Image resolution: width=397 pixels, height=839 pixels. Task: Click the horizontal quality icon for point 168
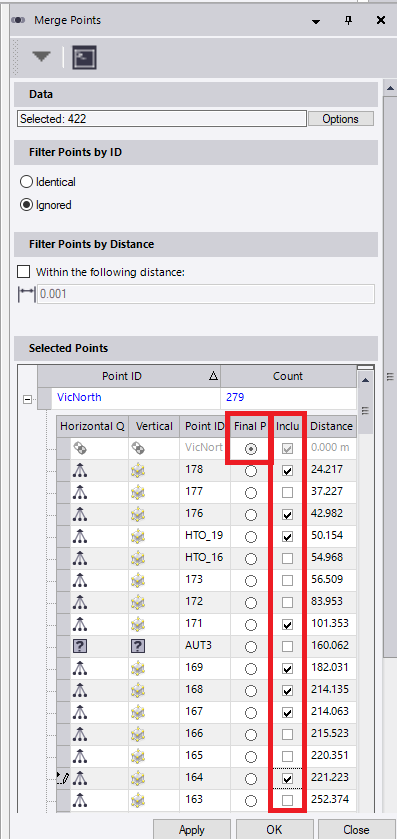pyautogui.click(x=80, y=690)
